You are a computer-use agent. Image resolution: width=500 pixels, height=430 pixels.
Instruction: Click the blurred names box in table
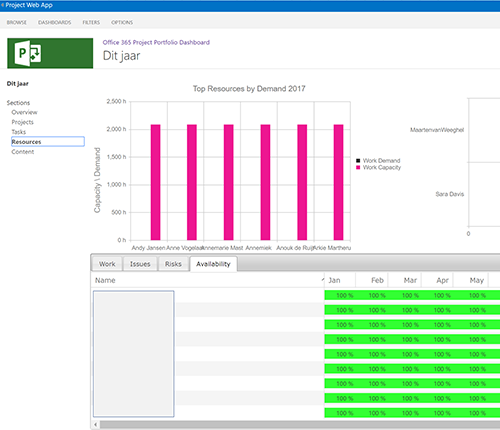tap(134, 354)
